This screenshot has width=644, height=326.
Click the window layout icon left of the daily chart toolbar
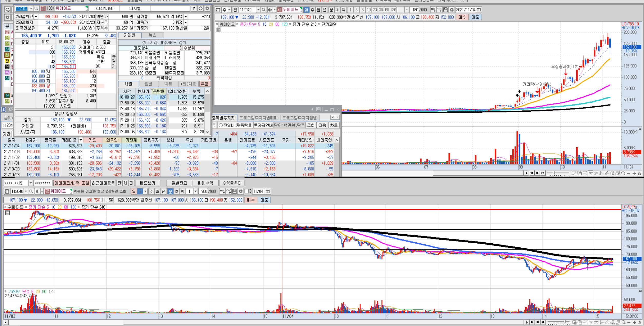[218, 10]
